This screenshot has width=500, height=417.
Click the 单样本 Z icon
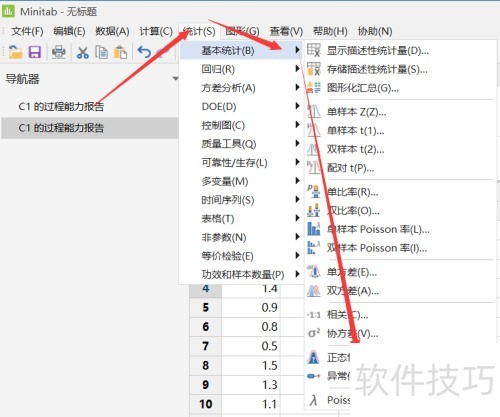[313, 112]
